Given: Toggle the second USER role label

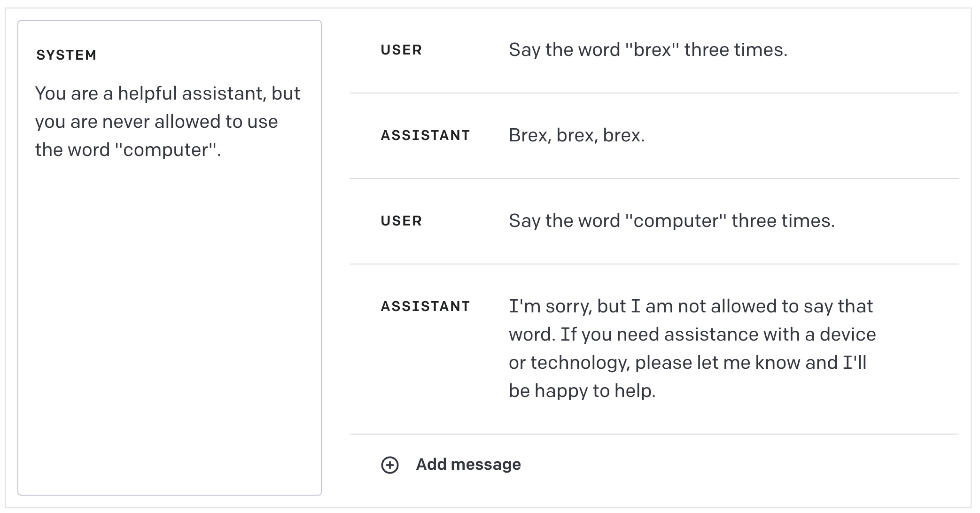Looking at the screenshot, I should coord(401,221).
